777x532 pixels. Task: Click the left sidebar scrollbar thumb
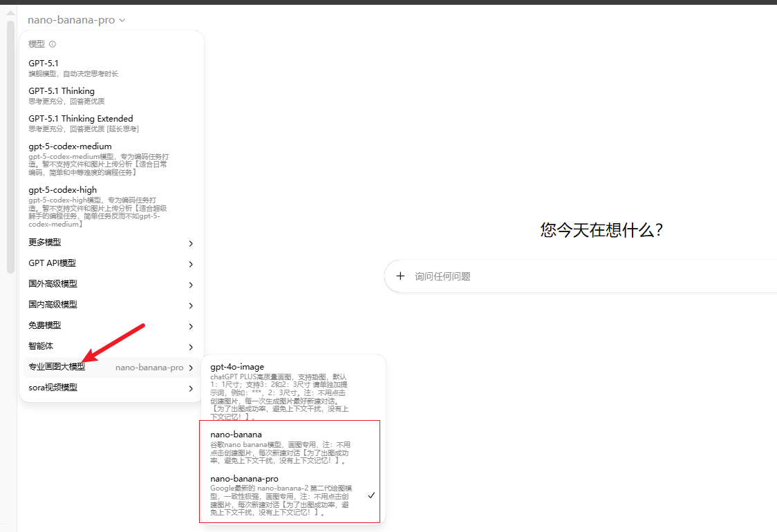[x=10, y=146]
